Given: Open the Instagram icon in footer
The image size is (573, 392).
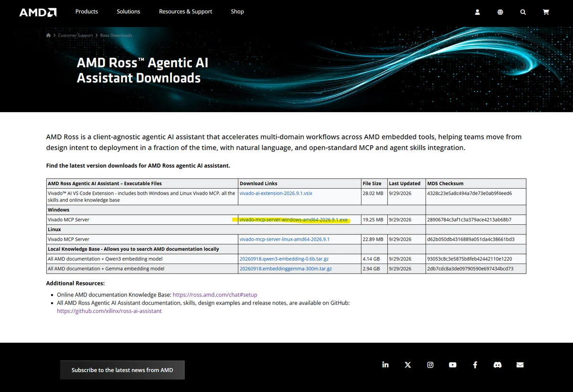Looking at the screenshot, I should point(430,365).
